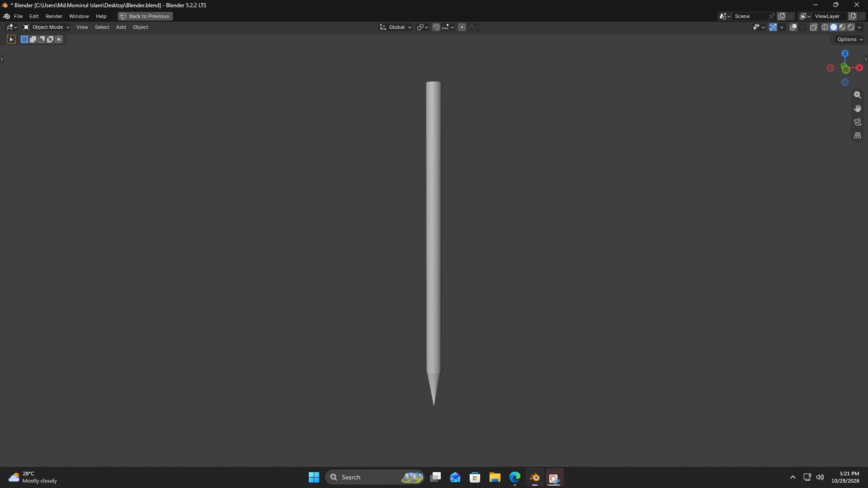Open the File menu

[x=18, y=16]
